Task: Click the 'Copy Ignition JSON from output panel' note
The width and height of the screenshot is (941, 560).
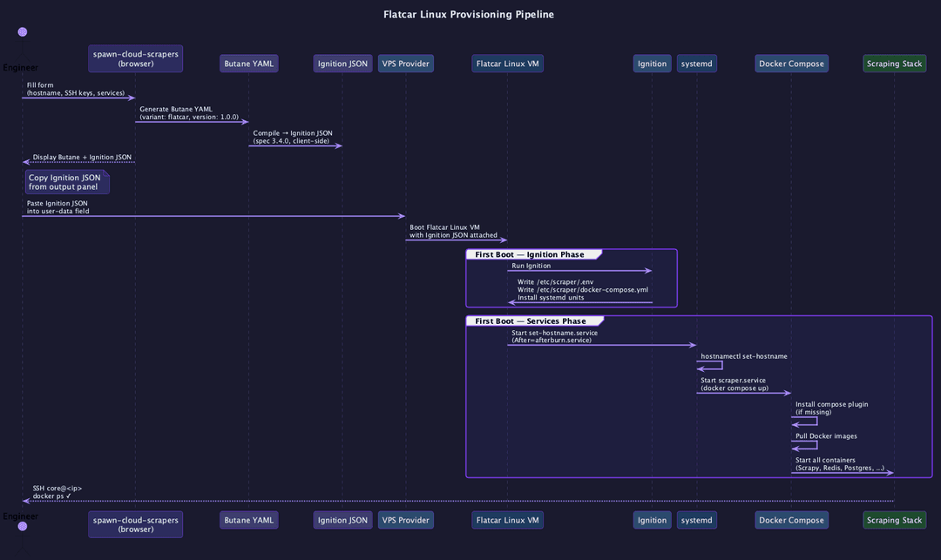Action: [x=67, y=182]
